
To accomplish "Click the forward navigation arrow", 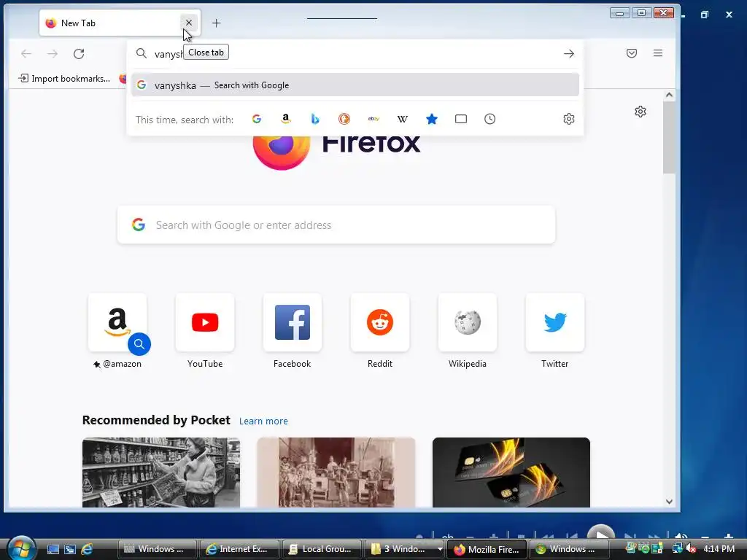I will point(53,54).
